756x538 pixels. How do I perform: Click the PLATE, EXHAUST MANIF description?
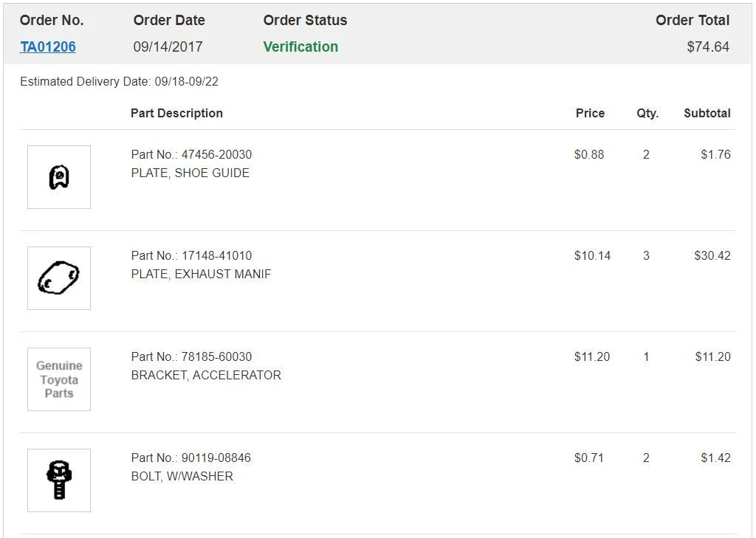[201, 274]
